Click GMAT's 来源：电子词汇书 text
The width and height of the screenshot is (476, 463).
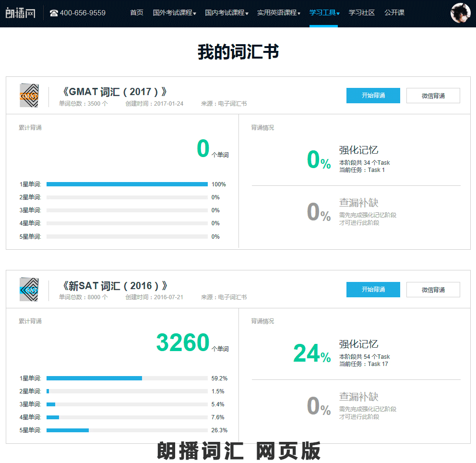[x=224, y=104]
